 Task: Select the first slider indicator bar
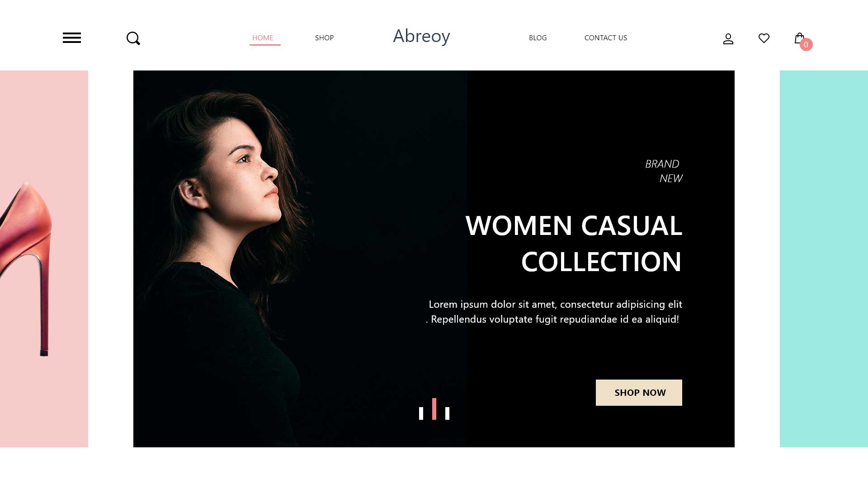[x=421, y=413]
